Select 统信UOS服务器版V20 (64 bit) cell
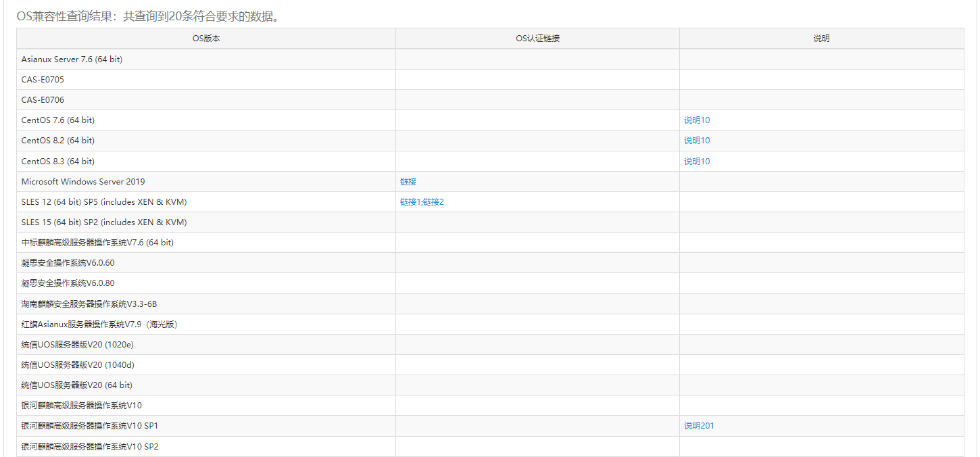 [x=206, y=385]
